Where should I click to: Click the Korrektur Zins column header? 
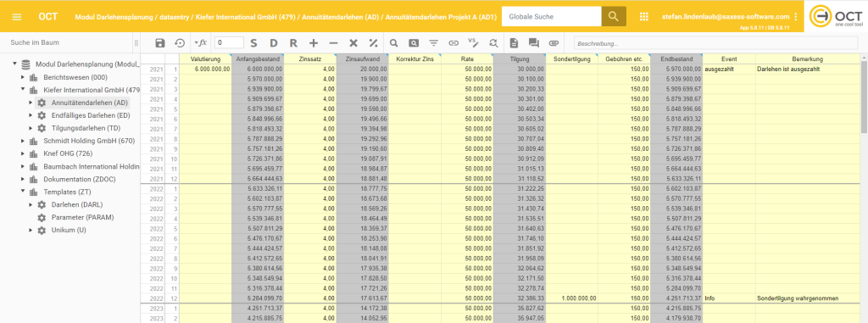click(x=415, y=58)
